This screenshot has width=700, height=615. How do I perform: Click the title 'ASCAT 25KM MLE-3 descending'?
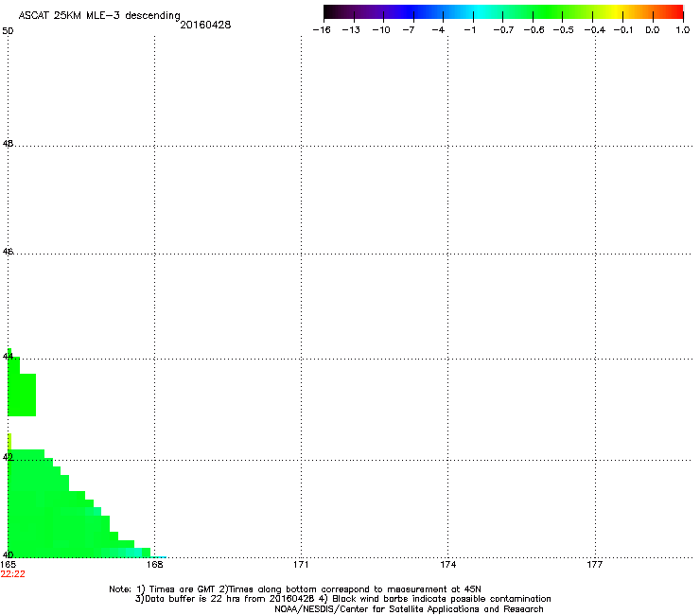click(x=99, y=16)
